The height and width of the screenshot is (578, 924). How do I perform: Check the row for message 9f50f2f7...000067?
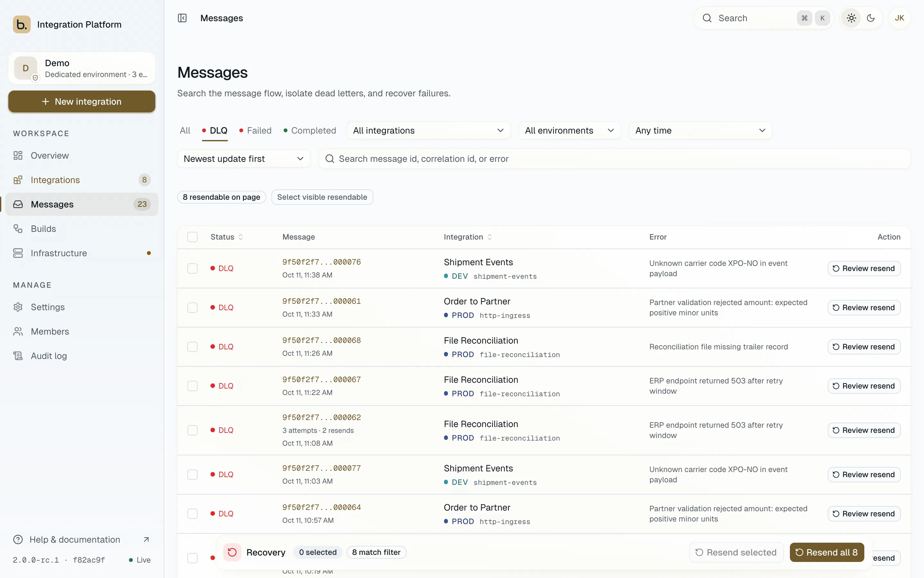[x=193, y=386]
